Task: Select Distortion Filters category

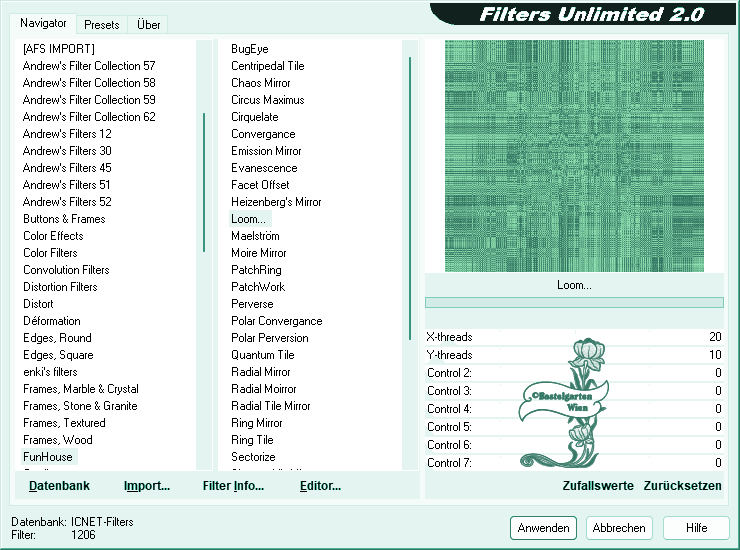Action: (x=60, y=287)
